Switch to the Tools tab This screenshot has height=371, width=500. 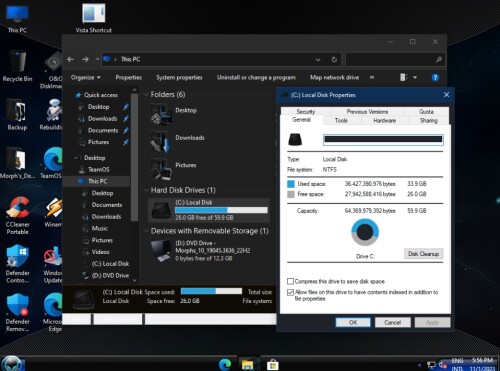(x=341, y=121)
